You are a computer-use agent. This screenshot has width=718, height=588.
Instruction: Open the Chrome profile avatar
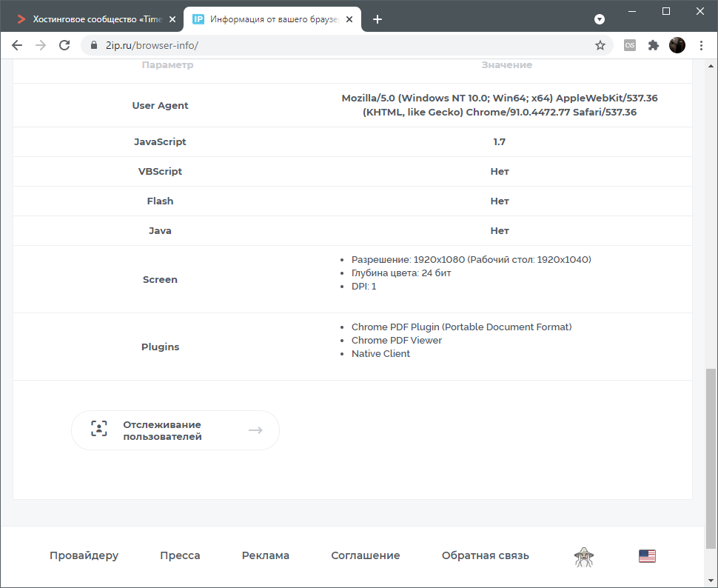pyautogui.click(x=677, y=45)
